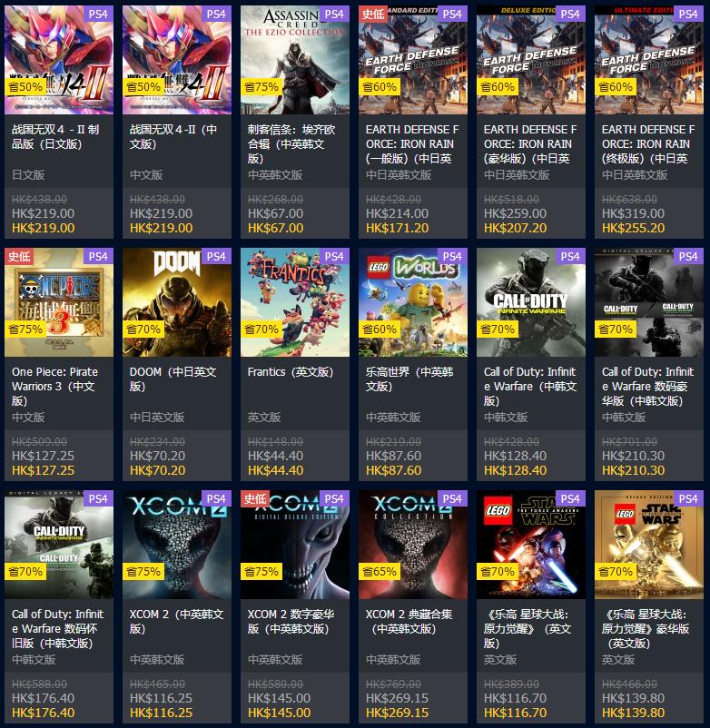Click the 省75% discount badge on Ezio Collection
Image resolution: width=710 pixels, height=728 pixels.
[x=261, y=87]
